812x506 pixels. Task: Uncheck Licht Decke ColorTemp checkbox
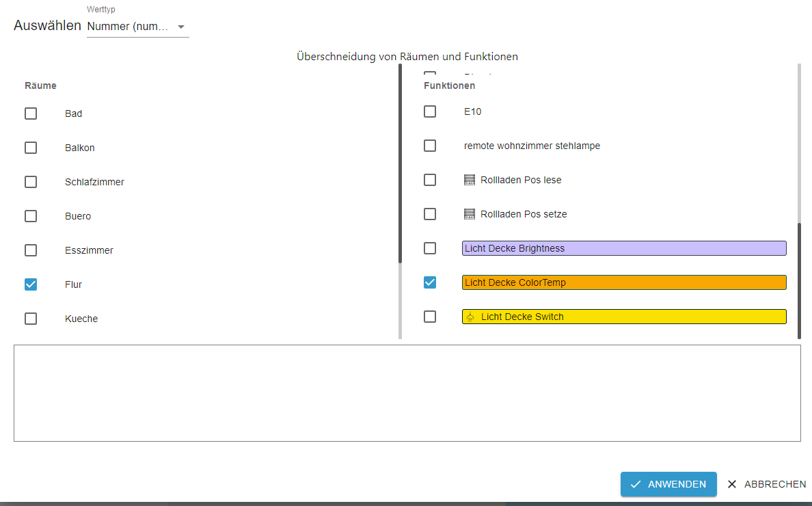click(430, 282)
